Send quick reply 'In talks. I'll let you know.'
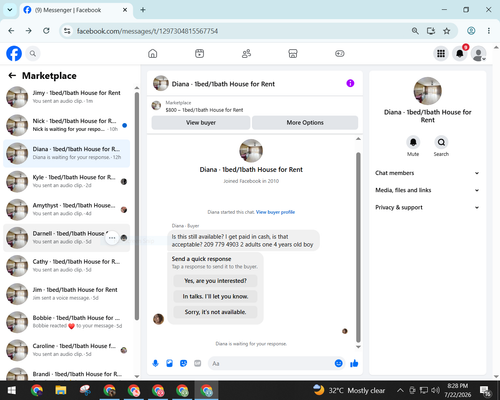This screenshot has width=500, height=400. [215, 296]
